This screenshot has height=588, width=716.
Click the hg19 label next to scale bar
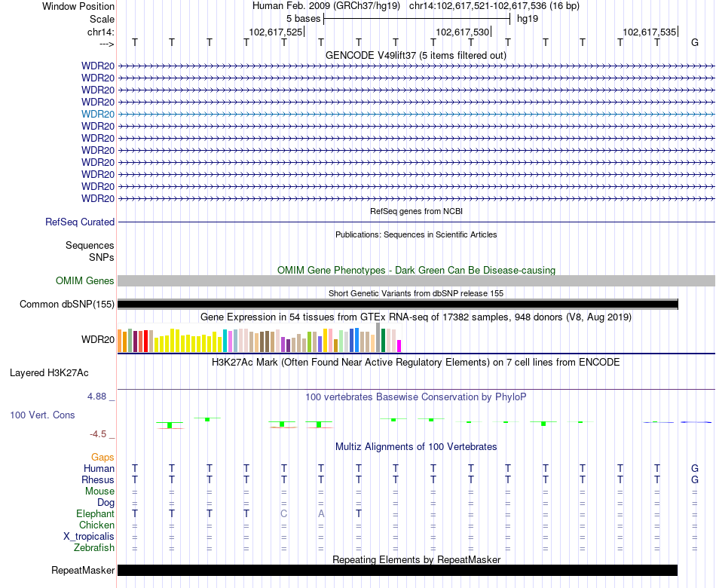point(528,19)
